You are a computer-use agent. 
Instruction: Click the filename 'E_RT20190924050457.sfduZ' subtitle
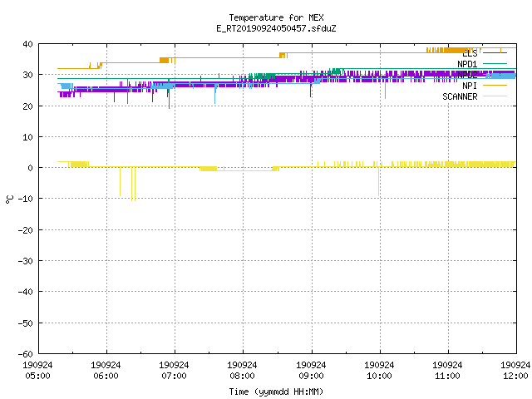coord(276,28)
